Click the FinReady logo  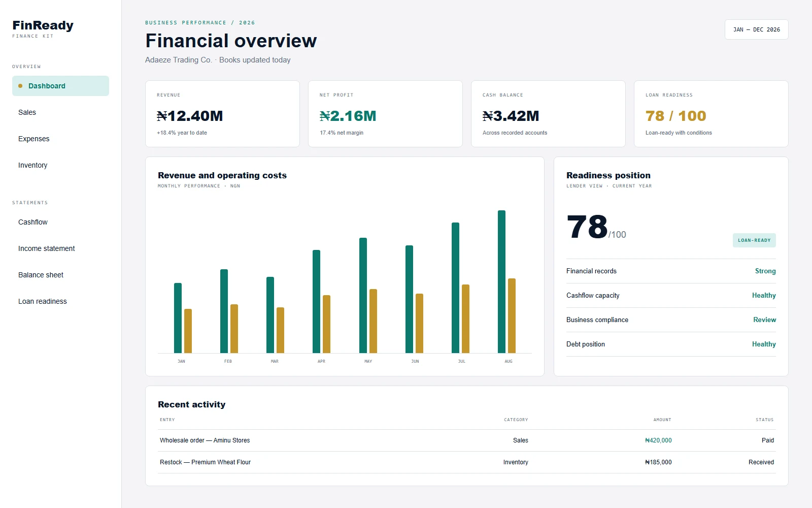coord(43,25)
